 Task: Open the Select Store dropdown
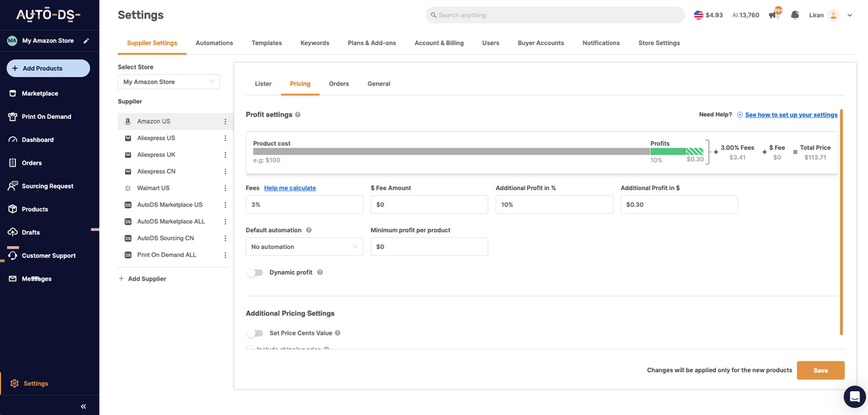click(169, 82)
